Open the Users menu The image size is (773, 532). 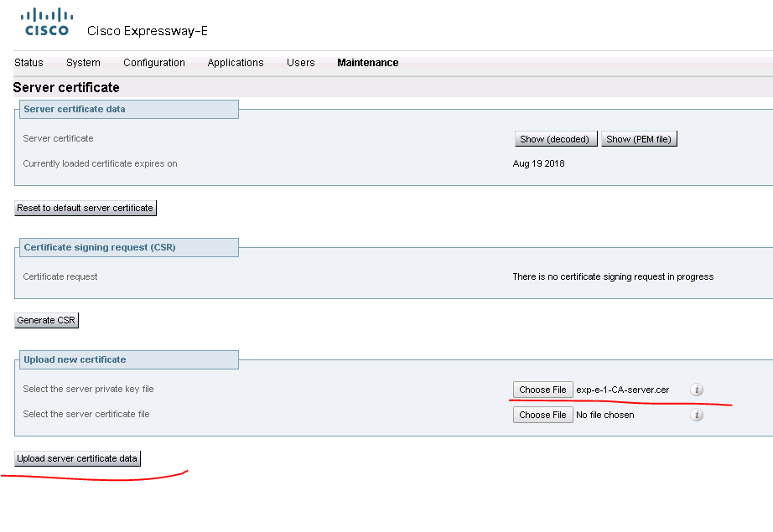click(x=301, y=63)
